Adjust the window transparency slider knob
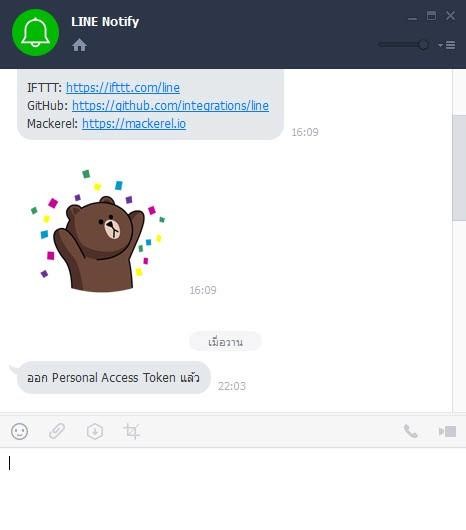466x530 pixels. click(423, 45)
